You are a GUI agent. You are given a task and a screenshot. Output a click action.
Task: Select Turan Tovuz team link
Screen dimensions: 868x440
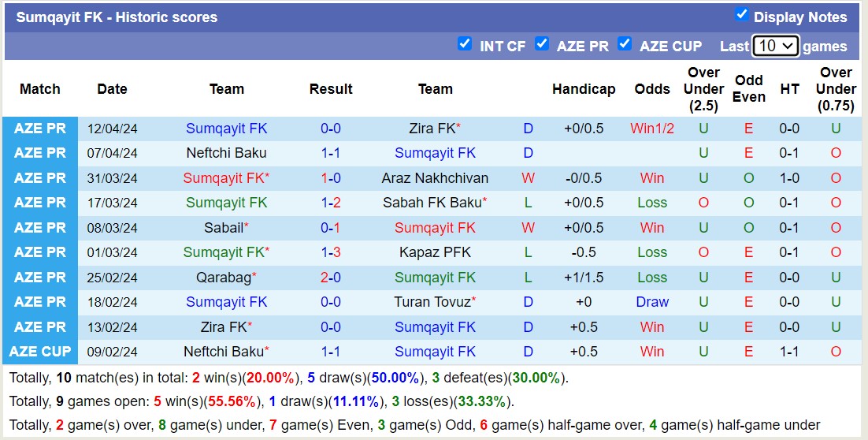(432, 302)
